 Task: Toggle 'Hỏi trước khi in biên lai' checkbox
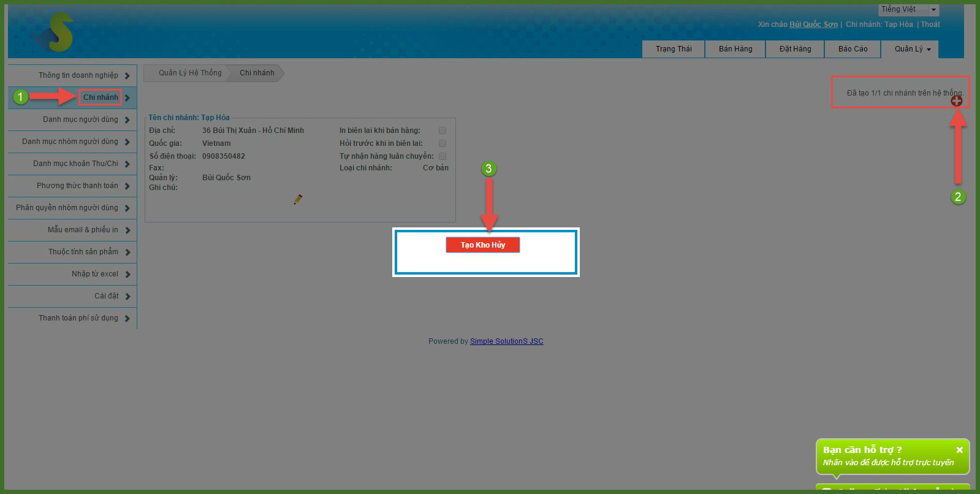443,143
